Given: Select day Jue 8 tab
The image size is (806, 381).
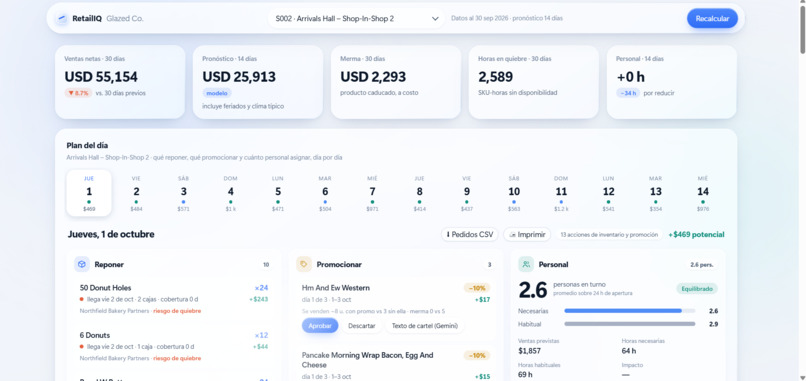Looking at the screenshot, I should tap(419, 193).
